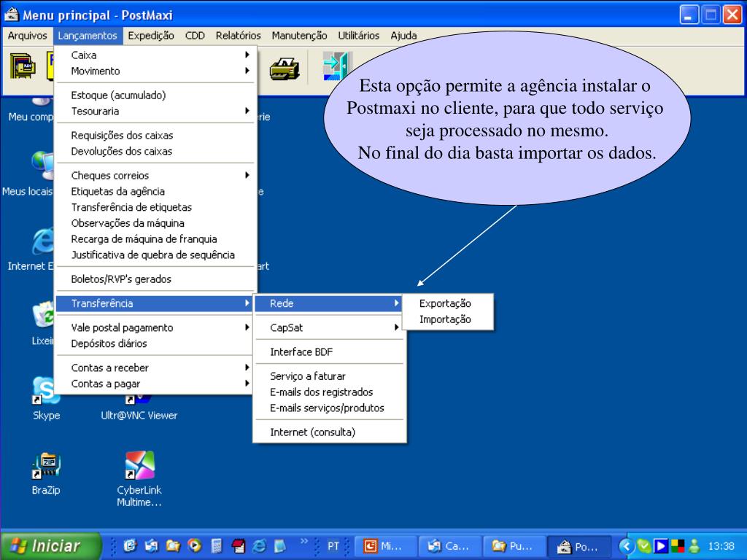Click the calculator quick launch icon
Viewport: 747px width, 560px height.
coord(216,545)
